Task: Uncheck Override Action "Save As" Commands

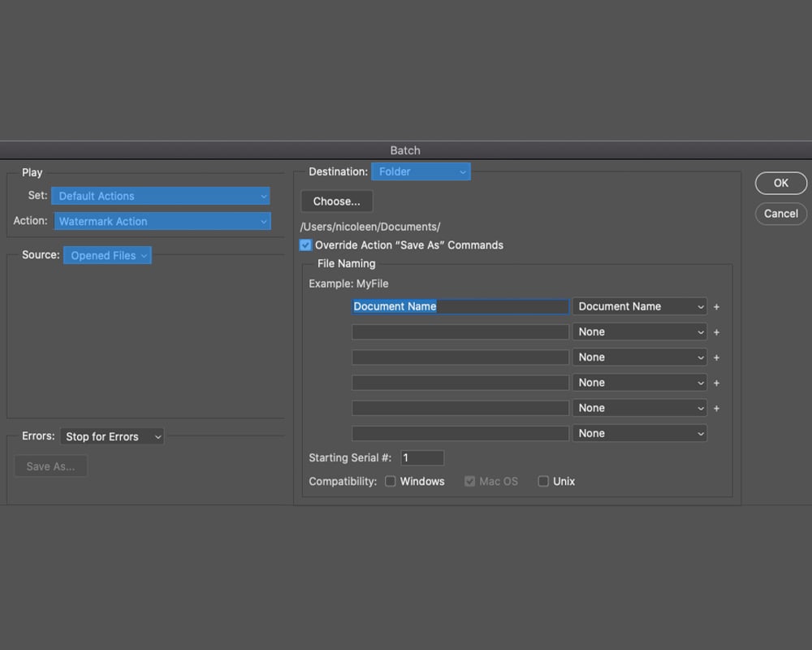Action: click(x=305, y=245)
